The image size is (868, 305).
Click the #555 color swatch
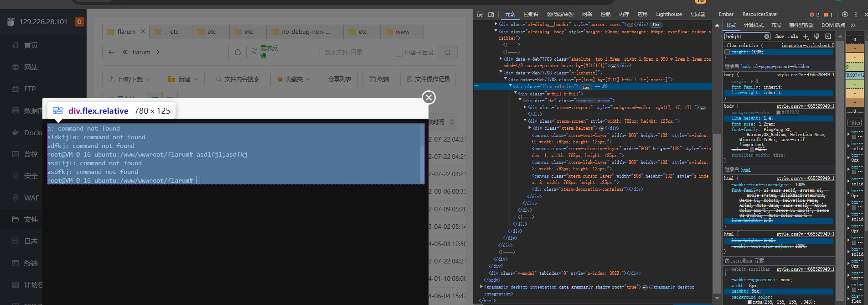(752, 150)
